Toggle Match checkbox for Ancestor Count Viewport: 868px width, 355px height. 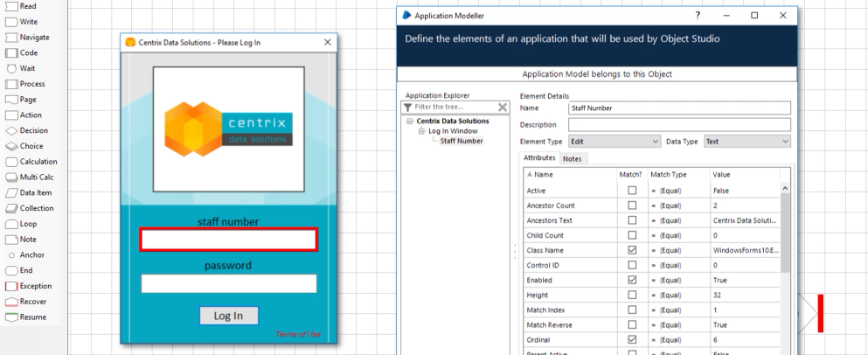632,205
